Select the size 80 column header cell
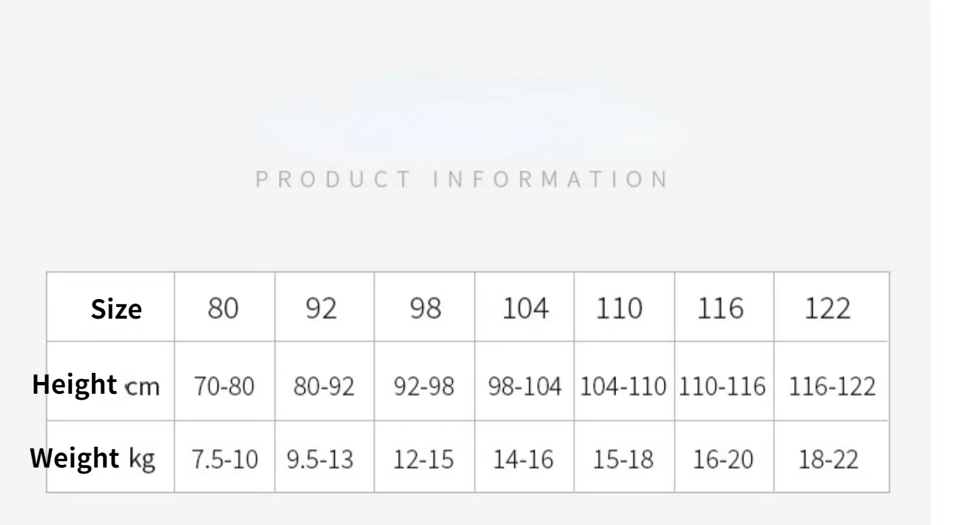 223,308
